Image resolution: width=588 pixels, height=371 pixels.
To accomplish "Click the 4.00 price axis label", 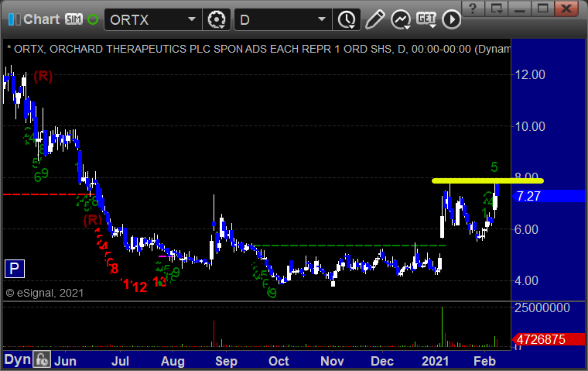I will pos(526,281).
